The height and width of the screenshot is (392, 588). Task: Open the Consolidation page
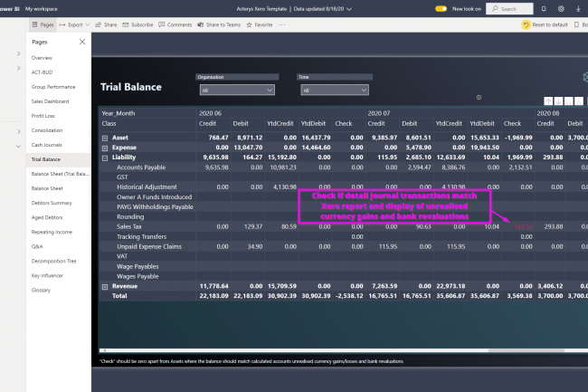(47, 130)
